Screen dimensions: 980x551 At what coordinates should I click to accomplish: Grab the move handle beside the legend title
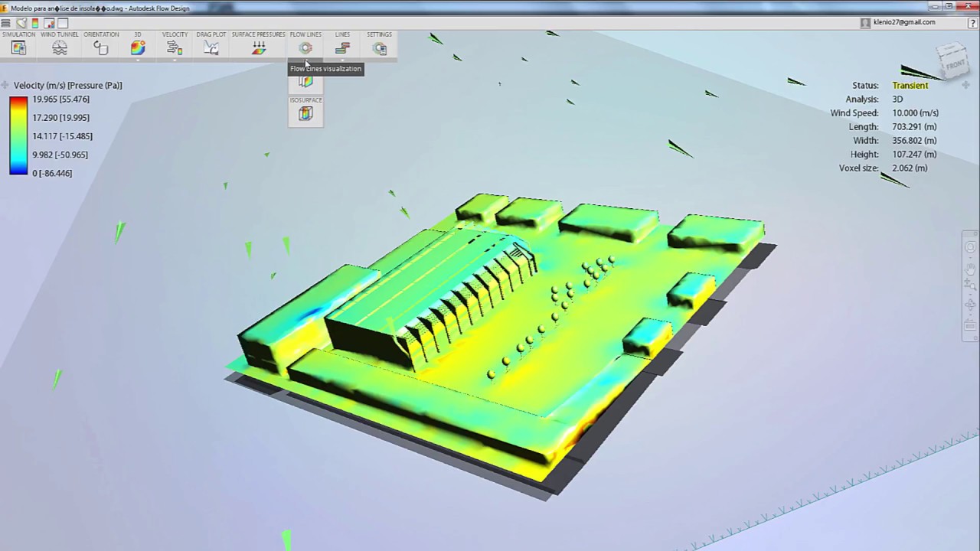(6, 86)
